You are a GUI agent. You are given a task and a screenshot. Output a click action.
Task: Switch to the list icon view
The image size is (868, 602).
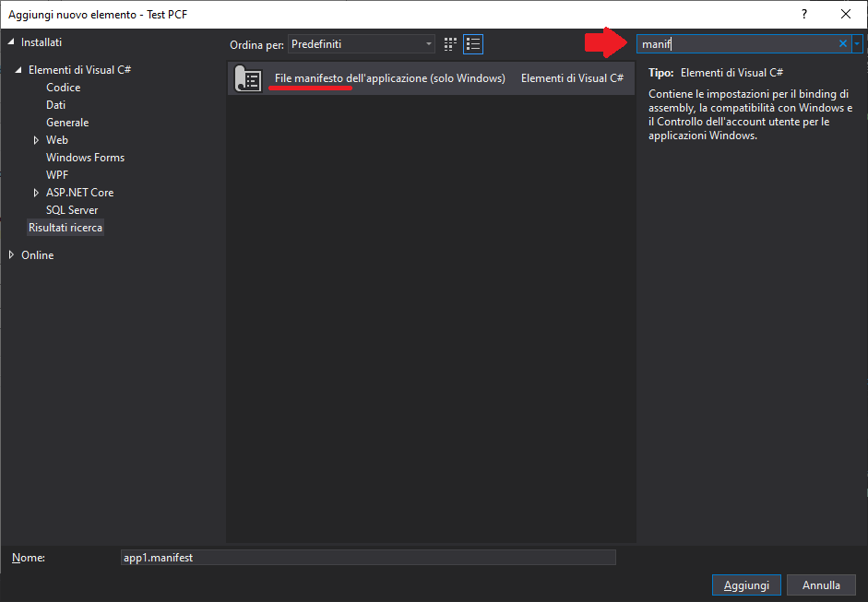click(x=473, y=43)
